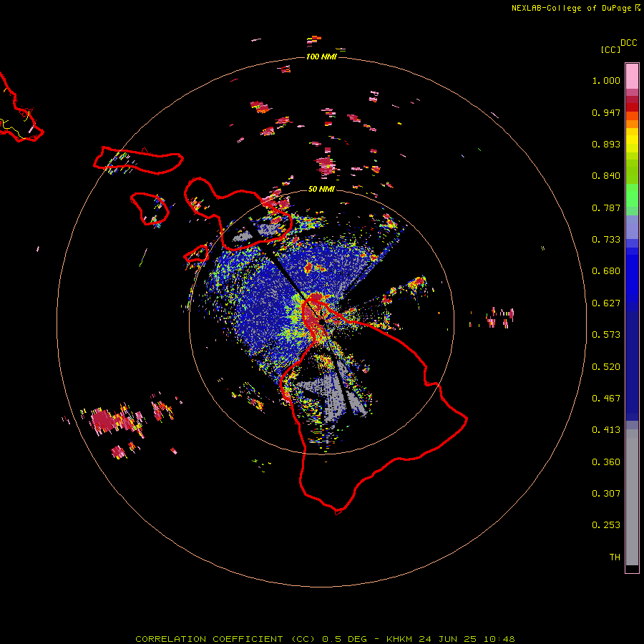644x644 pixels.
Task: Click the 0.680 color scale label
Action: pyautogui.click(x=606, y=271)
